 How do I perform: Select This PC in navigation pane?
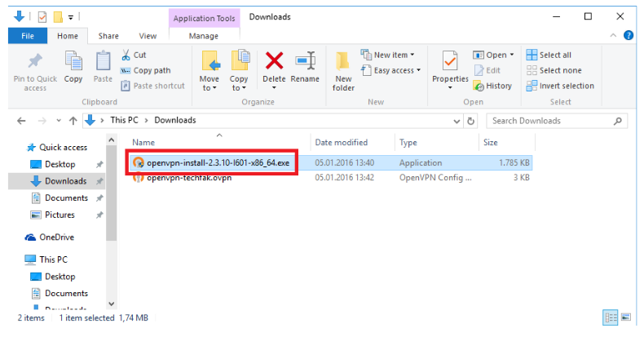(x=46, y=259)
